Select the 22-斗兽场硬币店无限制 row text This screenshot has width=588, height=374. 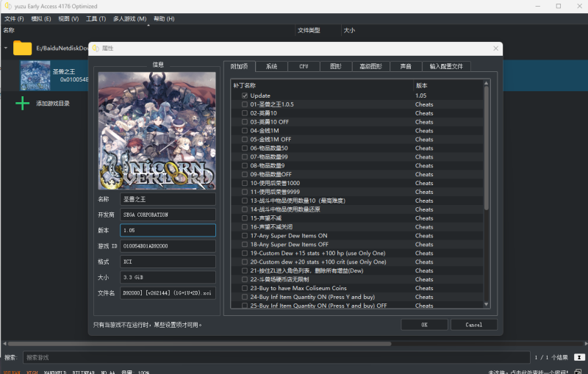point(279,279)
